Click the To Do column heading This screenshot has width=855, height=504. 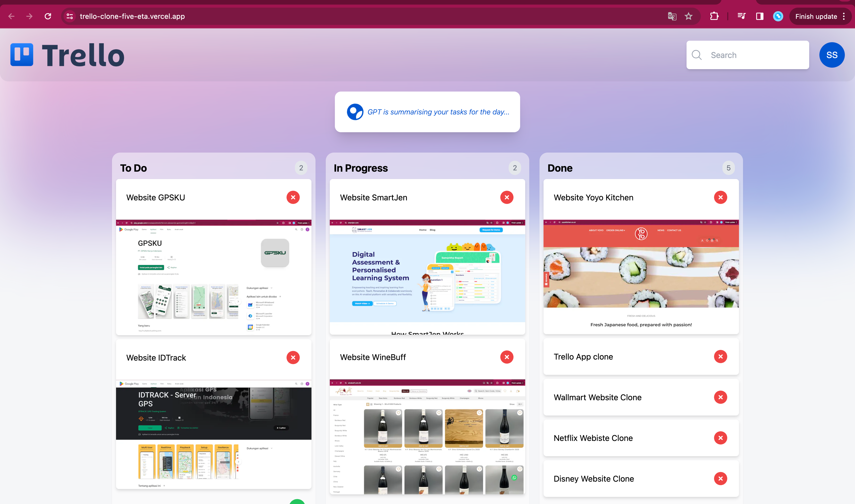tap(134, 168)
